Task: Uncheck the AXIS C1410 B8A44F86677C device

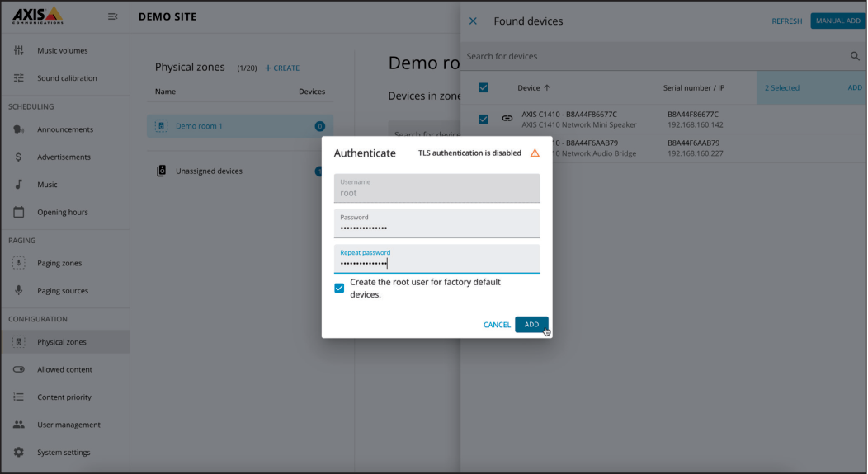Action: [484, 119]
